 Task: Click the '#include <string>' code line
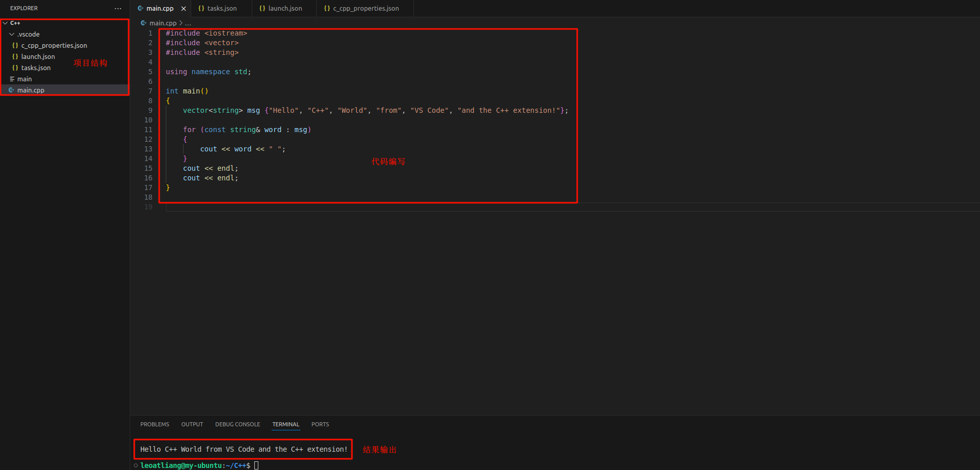point(202,52)
